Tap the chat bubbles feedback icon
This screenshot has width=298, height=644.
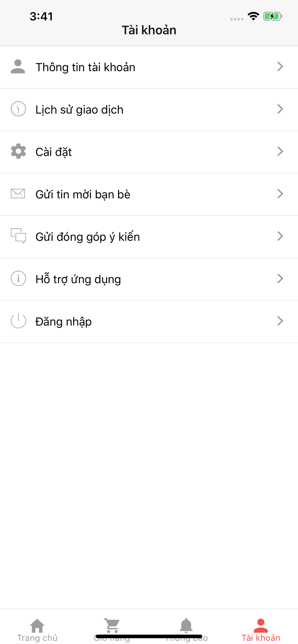click(x=18, y=236)
